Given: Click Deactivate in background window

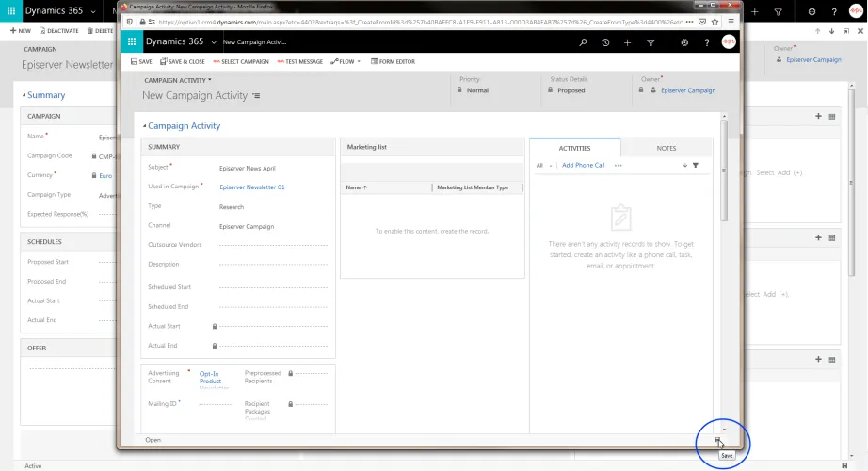Looking at the screenshot, I should [x=58, y=30].
